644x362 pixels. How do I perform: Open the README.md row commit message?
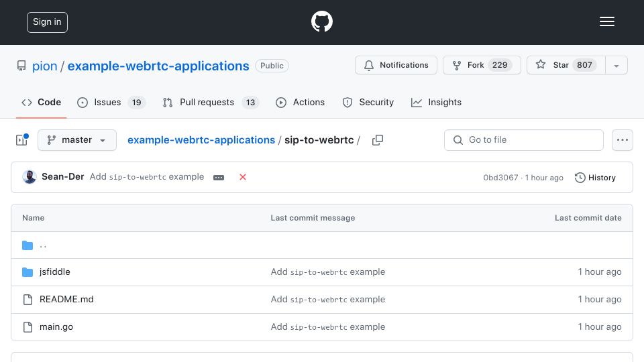[328, 299]
